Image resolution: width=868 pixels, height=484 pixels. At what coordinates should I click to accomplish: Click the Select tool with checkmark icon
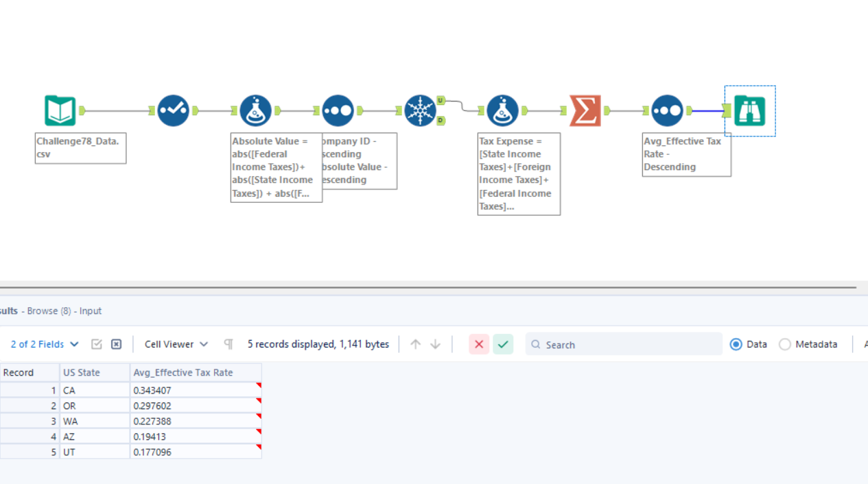click(x=173, y=111)
